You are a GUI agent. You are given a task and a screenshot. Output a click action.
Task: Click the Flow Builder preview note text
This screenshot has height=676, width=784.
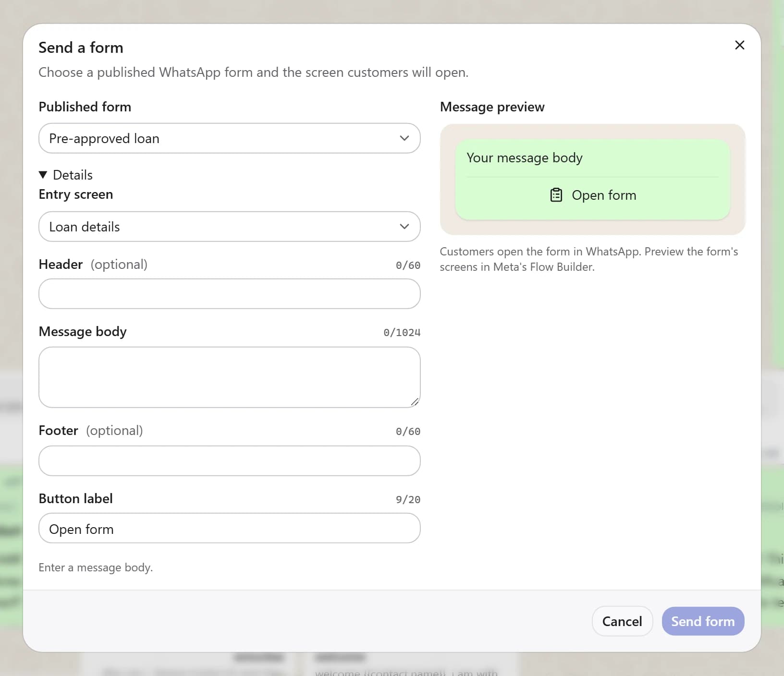[589, 259]
